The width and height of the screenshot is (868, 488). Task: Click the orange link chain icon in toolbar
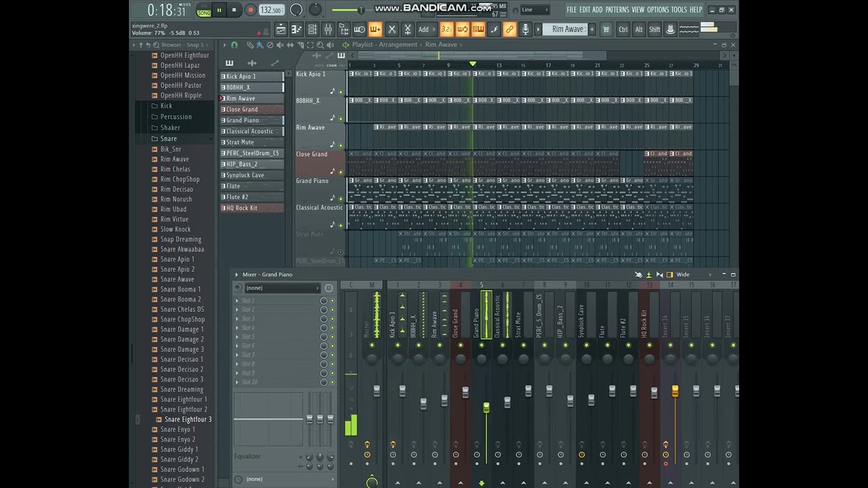tap(509, 29)
